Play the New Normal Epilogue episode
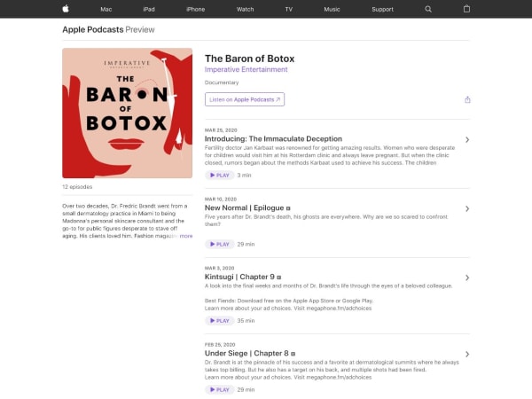 [x=220, y=244]
